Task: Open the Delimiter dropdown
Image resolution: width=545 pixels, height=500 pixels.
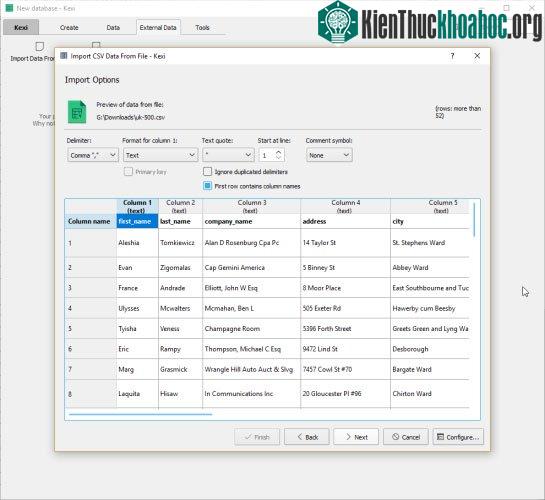Action: point(93,155)
